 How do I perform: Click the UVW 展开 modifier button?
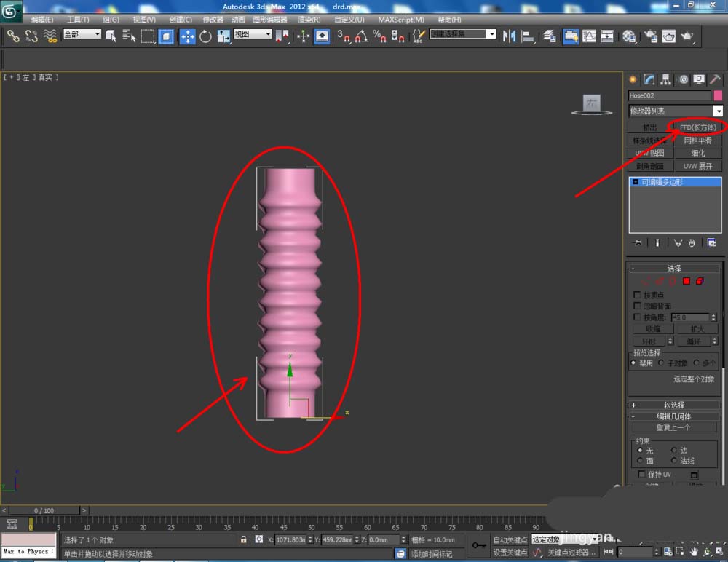click(698, 166)
